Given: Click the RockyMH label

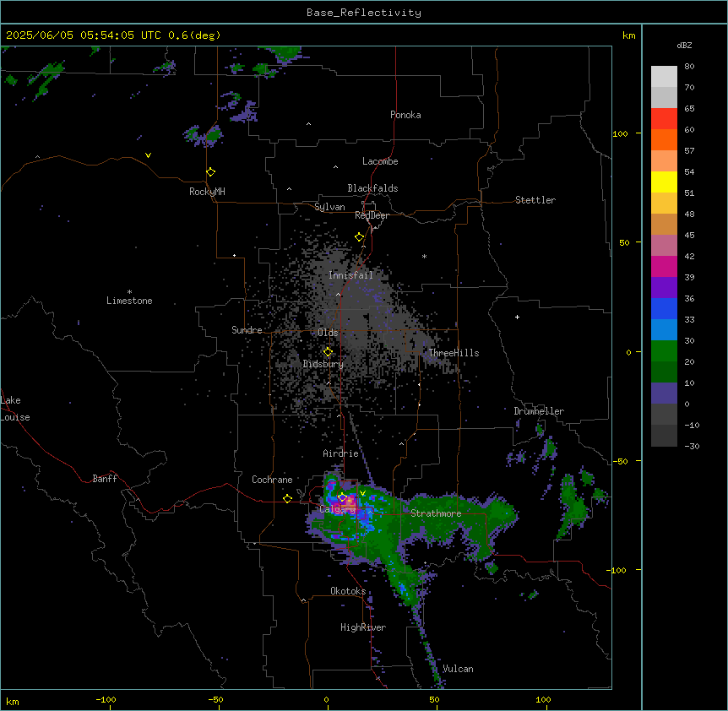Looking at the screenshot, I should pyautogui.click(x=207, y=192).
